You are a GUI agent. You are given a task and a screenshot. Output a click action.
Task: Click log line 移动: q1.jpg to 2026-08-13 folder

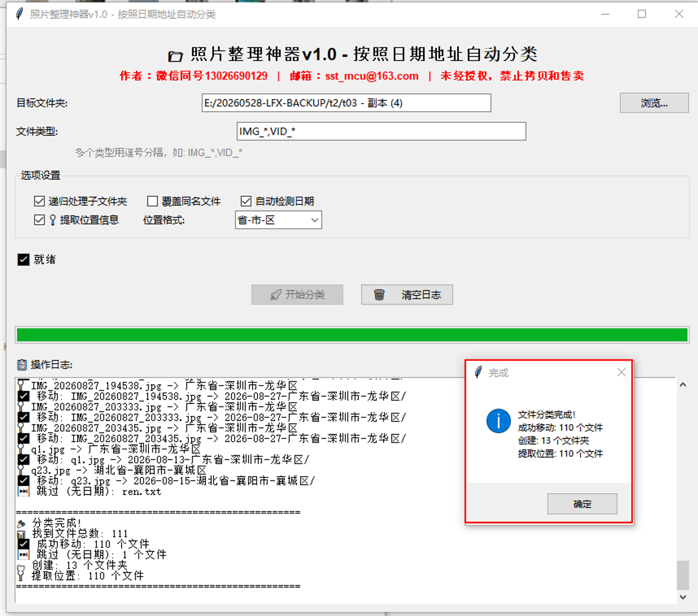click(x=173, y=460)
